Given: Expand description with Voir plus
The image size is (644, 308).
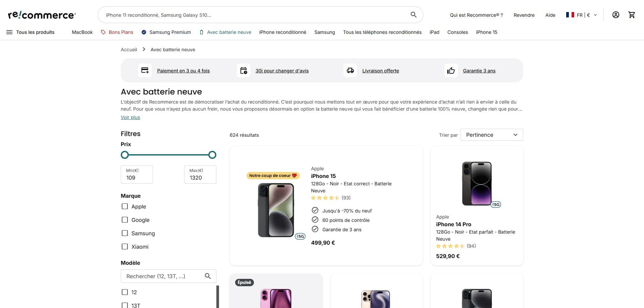Looking at the screenshot, I should coord(130,117).
